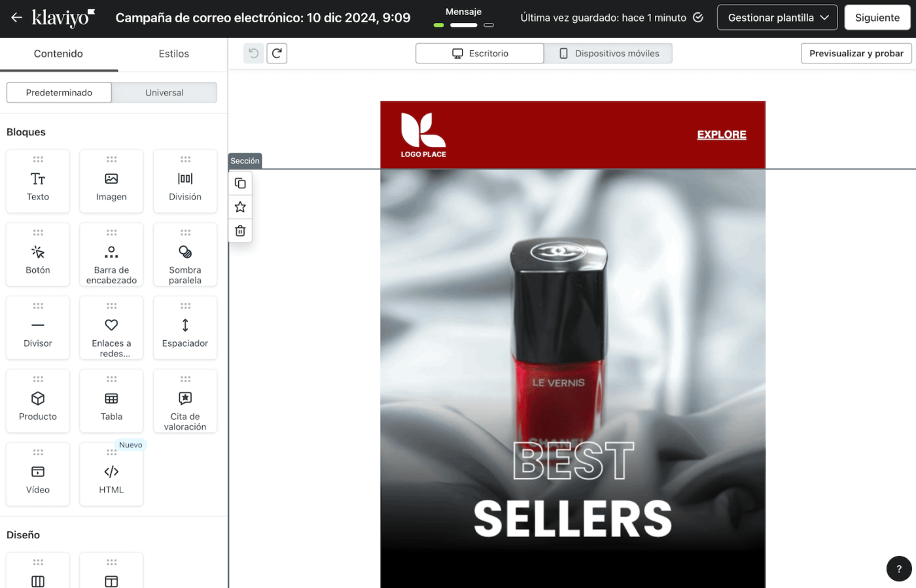Select the Botón block
Image resolution: width=916 pixels, height=588 pixels.
(x=38, y=254)
